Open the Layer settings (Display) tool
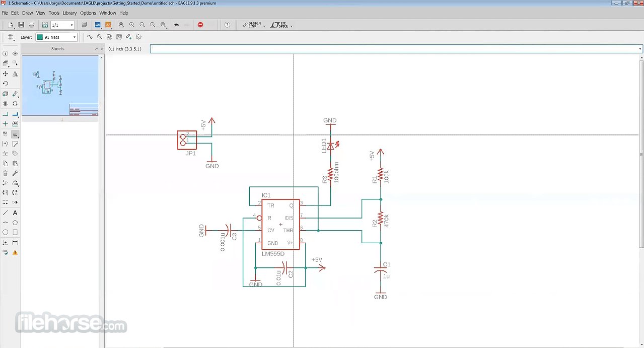The width and height of the screenshot is (644, 348). click(x=6, y=63)
